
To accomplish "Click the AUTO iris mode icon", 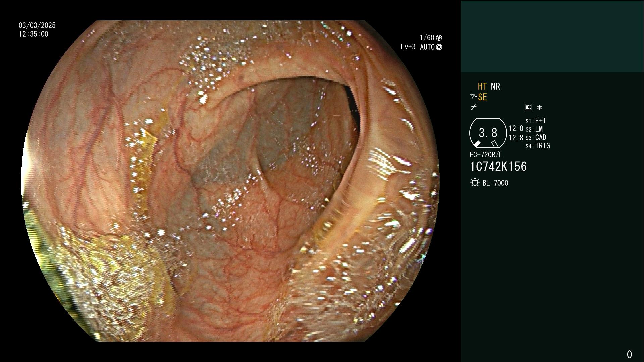I will tap(439, 47).
